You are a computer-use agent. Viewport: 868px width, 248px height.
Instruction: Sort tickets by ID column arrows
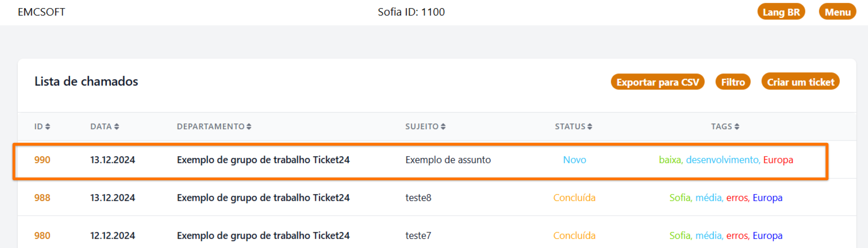click(48, 126)
